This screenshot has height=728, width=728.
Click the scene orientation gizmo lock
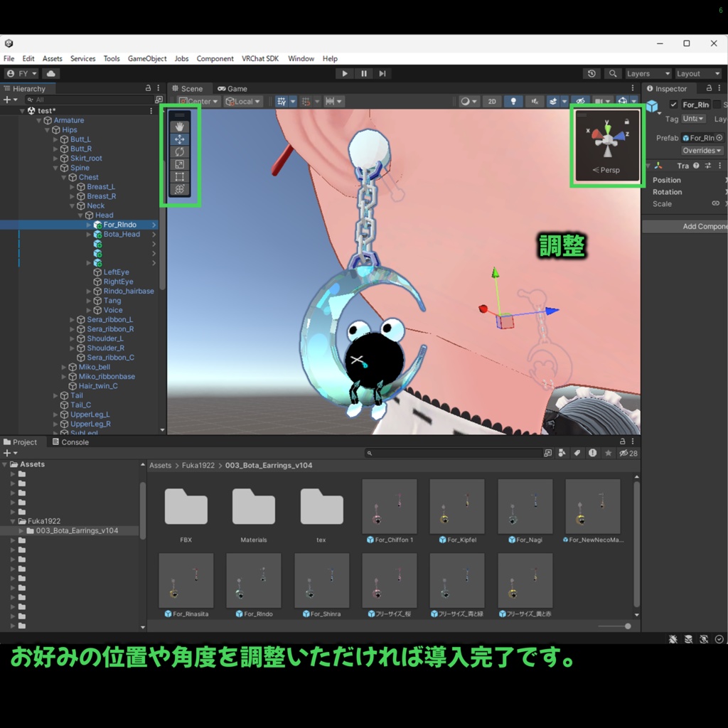pyautogui.click(x=627, y=122)
